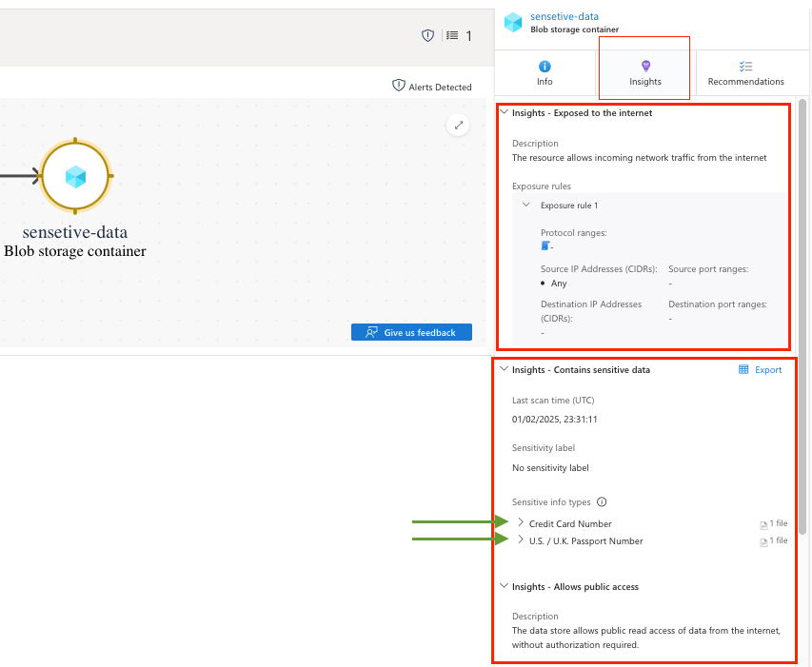The image size is (812, 667).
Task: Collapse Insights - Allows public access section
Action: (504, 586)
